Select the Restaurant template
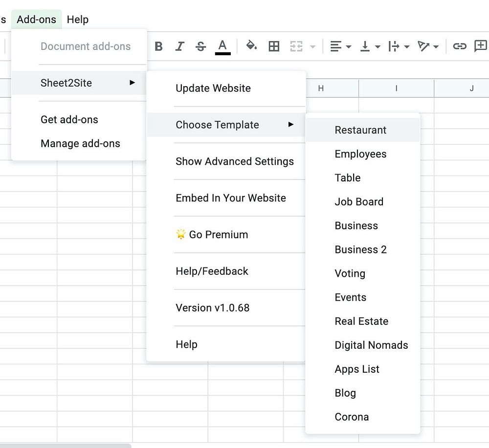Image resolution: width=489 pixels, height=448 pixels. point(363,130)
